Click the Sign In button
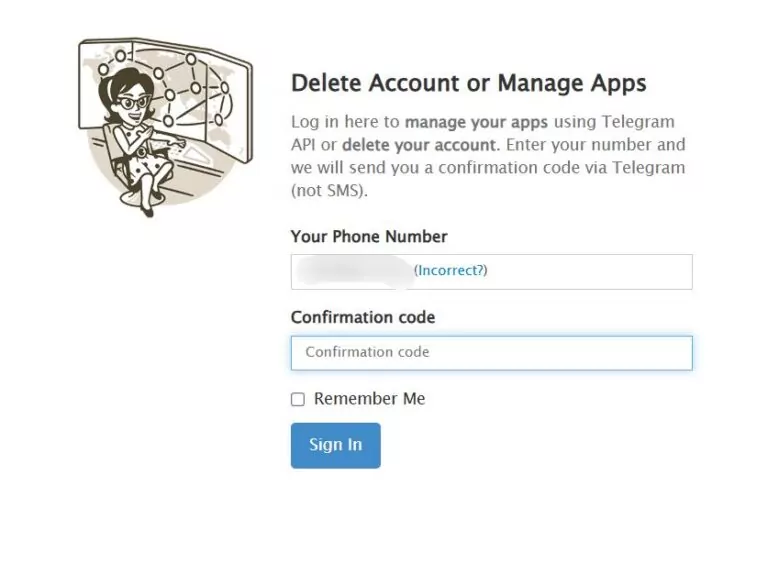 coord(335,445)
